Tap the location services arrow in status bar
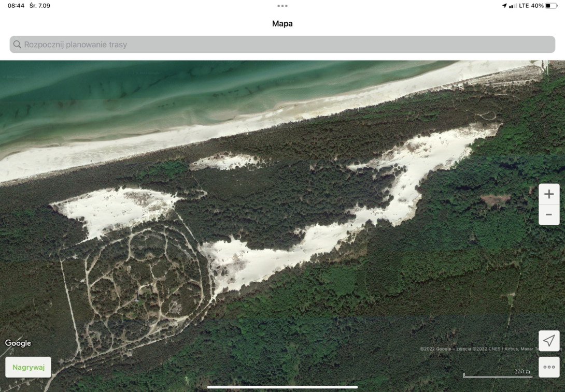The image size is (565, 392). click(x=504, y=6)
